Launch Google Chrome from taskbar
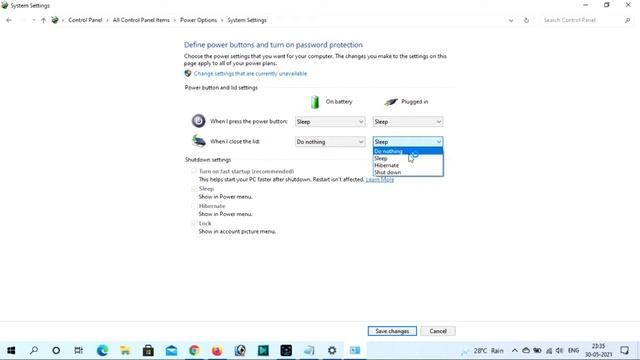Screen dimensions: 640x360 [194, 350]
